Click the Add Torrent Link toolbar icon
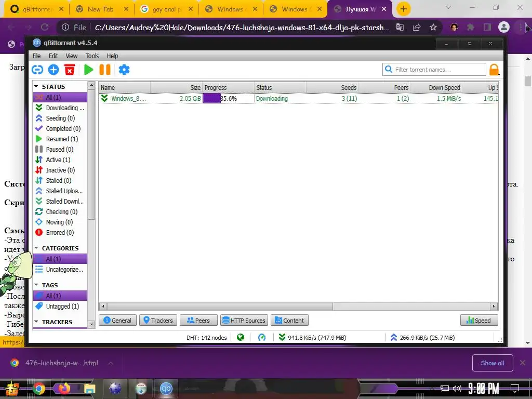Screen dimensions: 532x399 37,70
